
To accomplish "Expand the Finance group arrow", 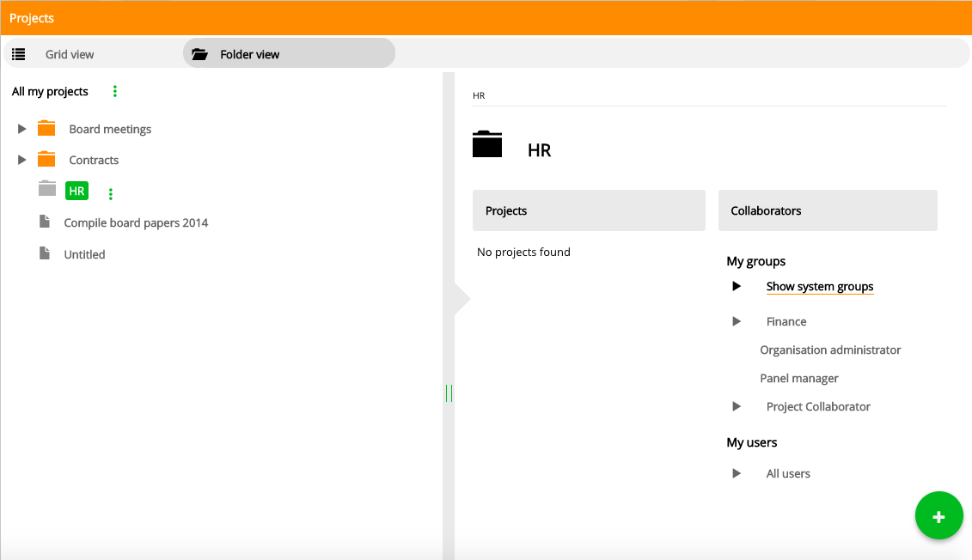I will point(737,321).
